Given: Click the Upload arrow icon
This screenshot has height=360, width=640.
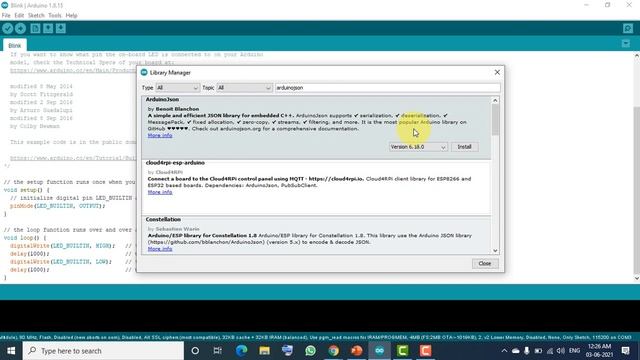Looking at the screenshot, I should [x=20, y=28].
